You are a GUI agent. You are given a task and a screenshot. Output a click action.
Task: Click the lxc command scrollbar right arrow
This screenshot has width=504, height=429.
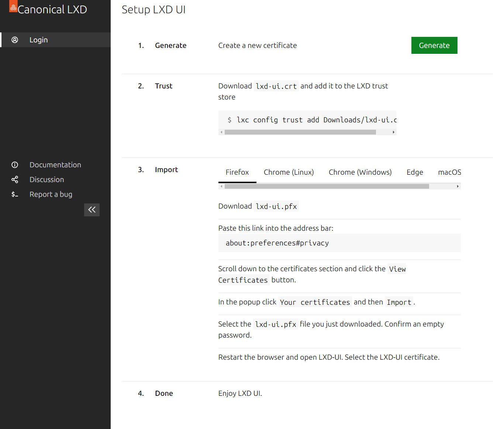[394, 132]
